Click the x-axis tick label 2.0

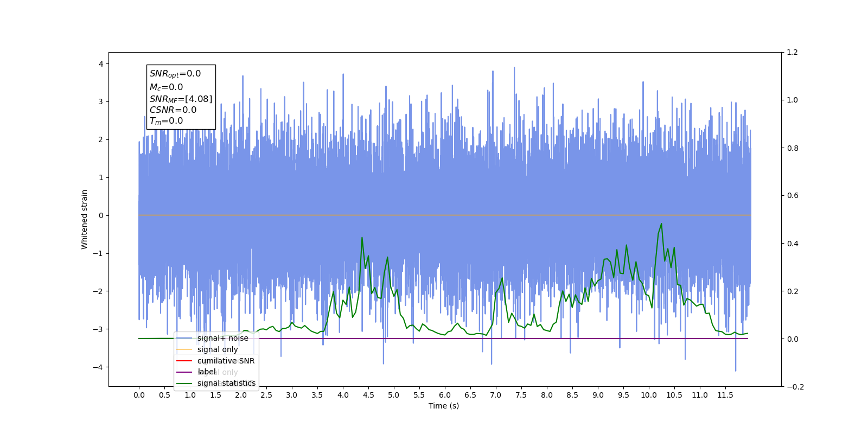241,395
